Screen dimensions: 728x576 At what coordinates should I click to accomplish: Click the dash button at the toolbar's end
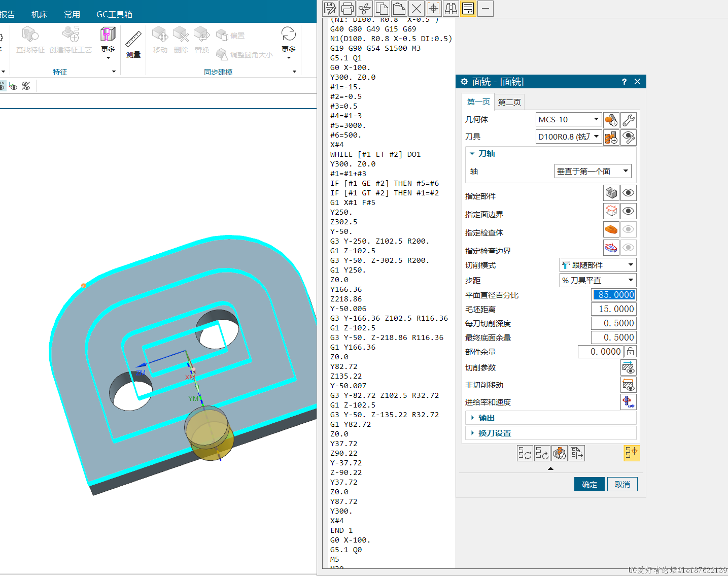coord(486,8)
